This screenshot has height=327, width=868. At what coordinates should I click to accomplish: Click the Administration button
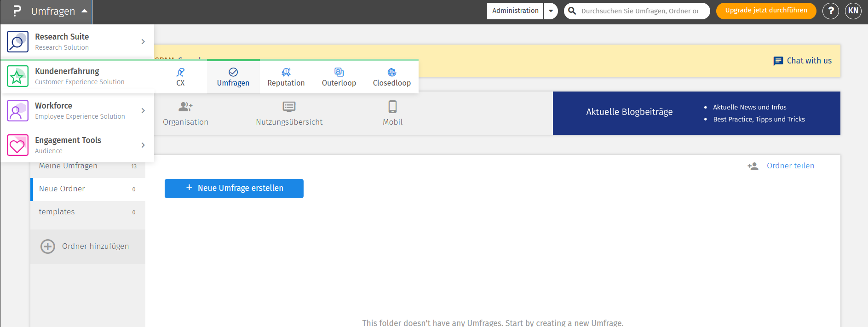(515, 11)
